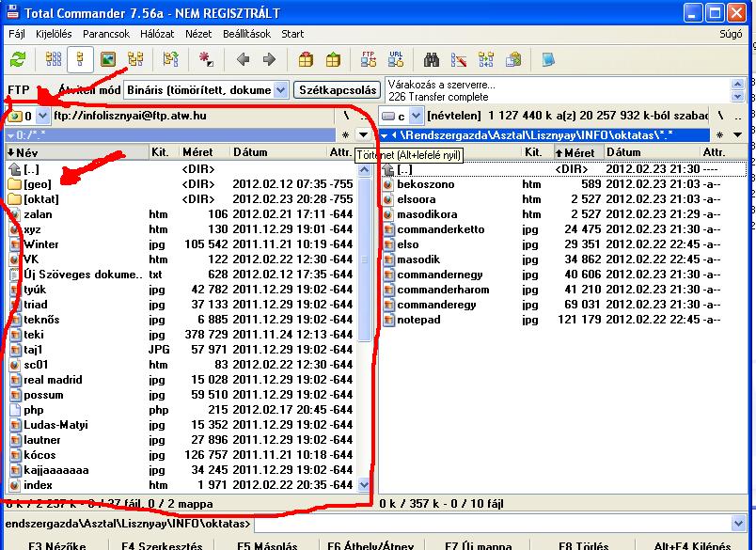Open the Fájl menu
This screenshot has height=550, width=756.
(17, 34)
